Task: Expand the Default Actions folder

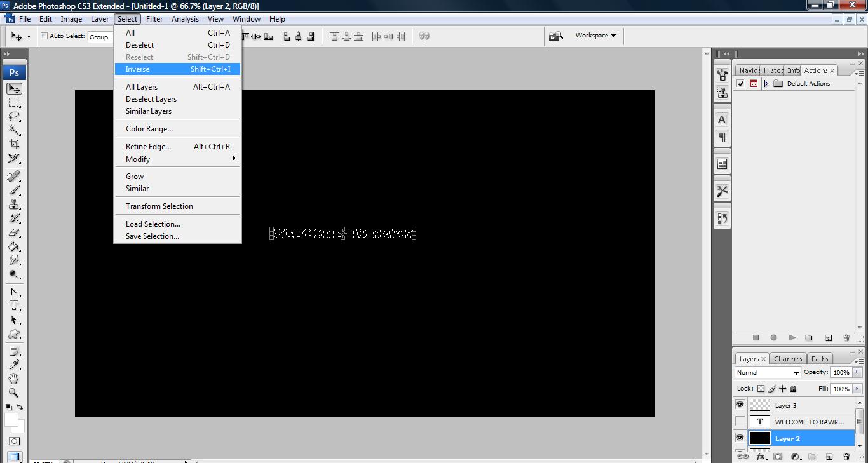Action: 766,84
